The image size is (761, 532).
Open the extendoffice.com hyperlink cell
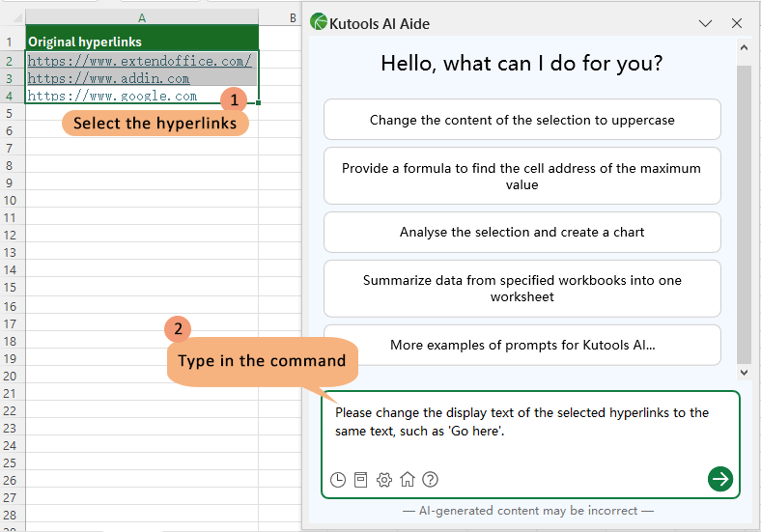tap(139, 61)
